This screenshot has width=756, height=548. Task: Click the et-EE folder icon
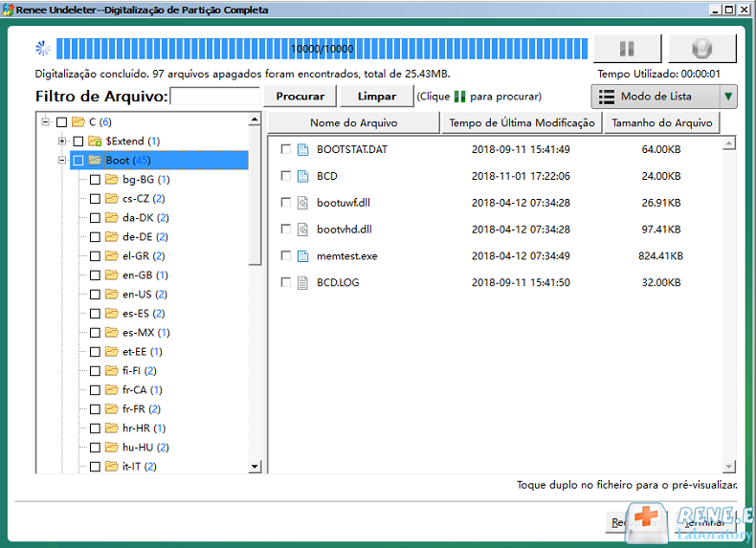coord(112,351)
